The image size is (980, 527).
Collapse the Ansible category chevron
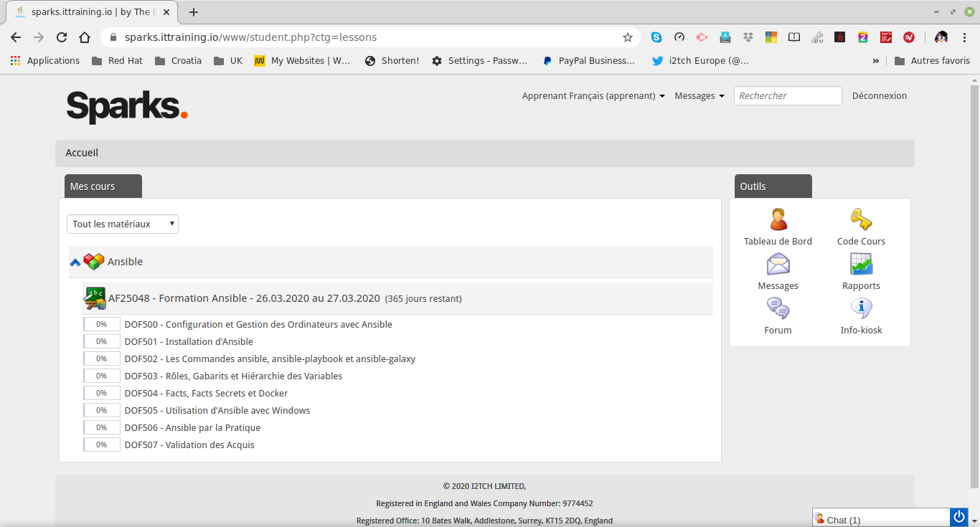coord(75,262)
